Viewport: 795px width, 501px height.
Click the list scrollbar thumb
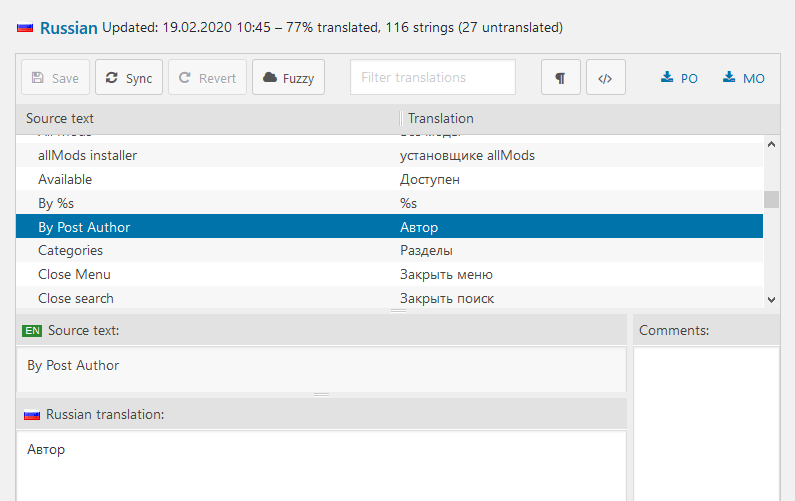[771, 199]
